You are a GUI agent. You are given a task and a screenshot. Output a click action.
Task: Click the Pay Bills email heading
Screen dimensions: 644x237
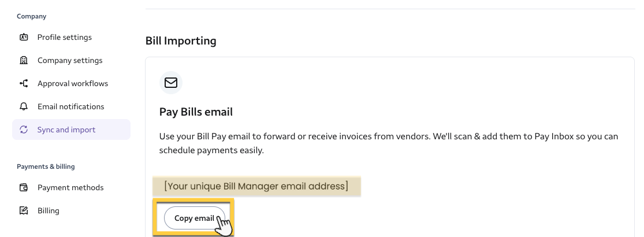pyautogui.click(x=196, y=112)
